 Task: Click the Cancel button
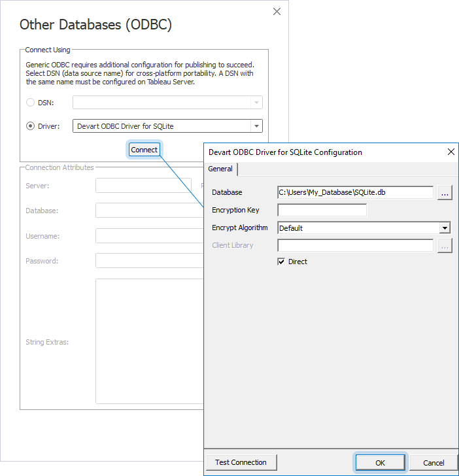click(433, 463)
